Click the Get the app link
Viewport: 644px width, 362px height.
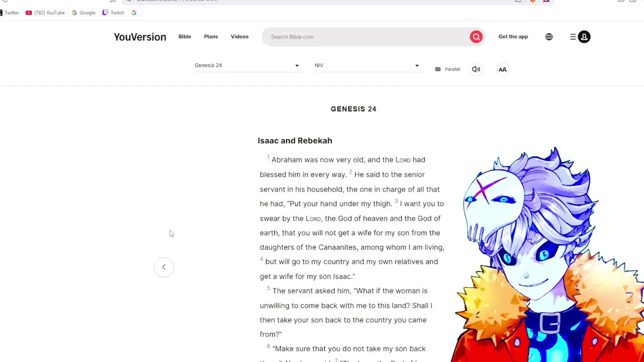click(513, 37)
